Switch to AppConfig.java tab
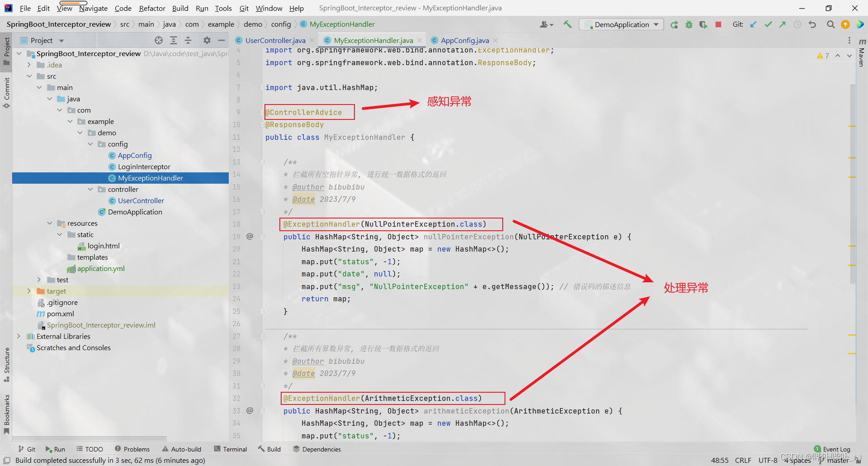 (x=465, y=40)
